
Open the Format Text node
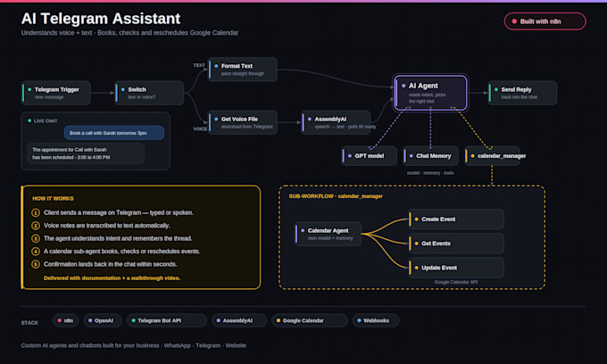243,70
